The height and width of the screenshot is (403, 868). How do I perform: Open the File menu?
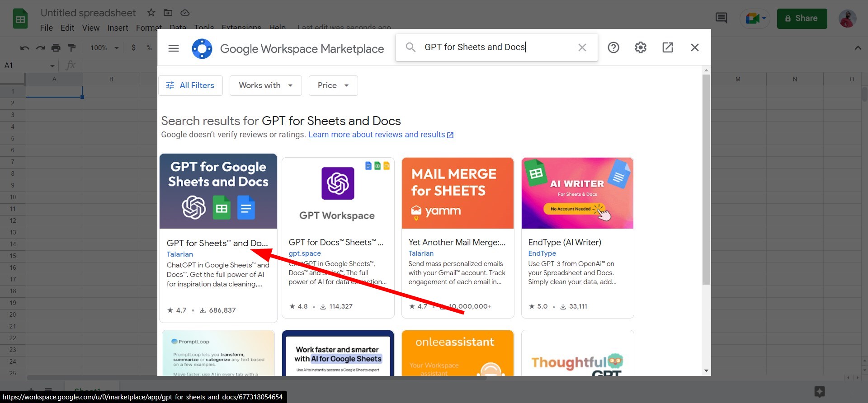(46, 28)
